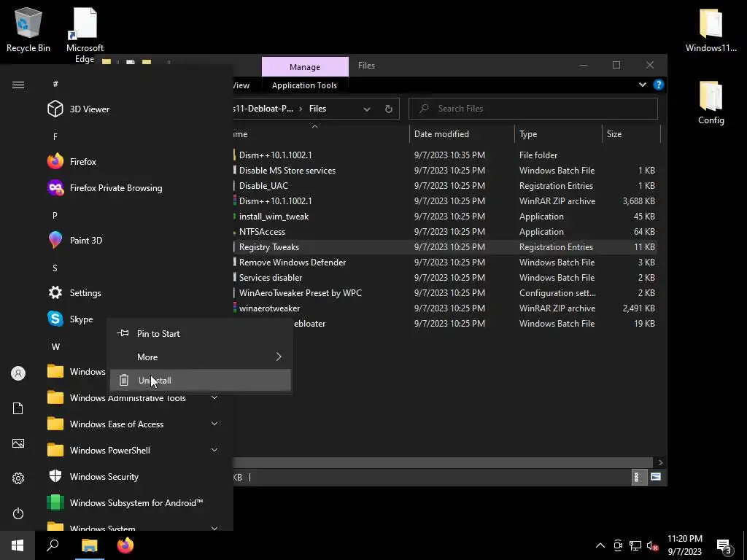Click File Explorer on the taskbar

(89, 545)
